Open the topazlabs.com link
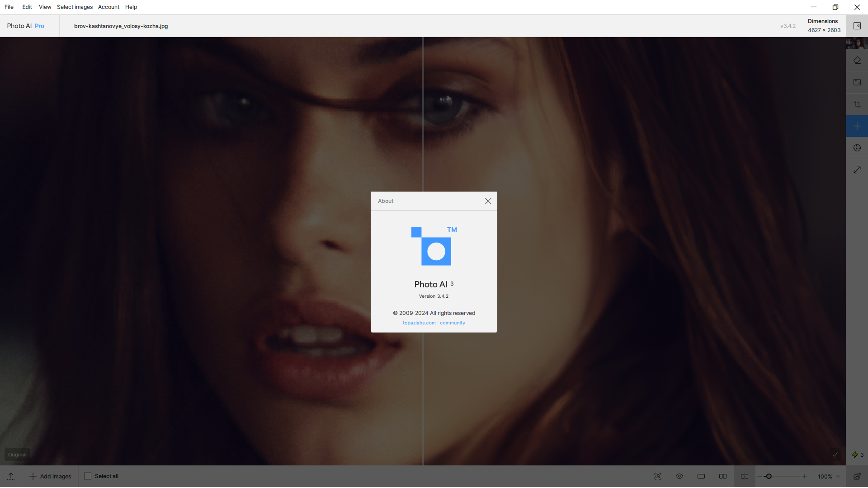This screenshot has height=488, width=868. point(419,323)
